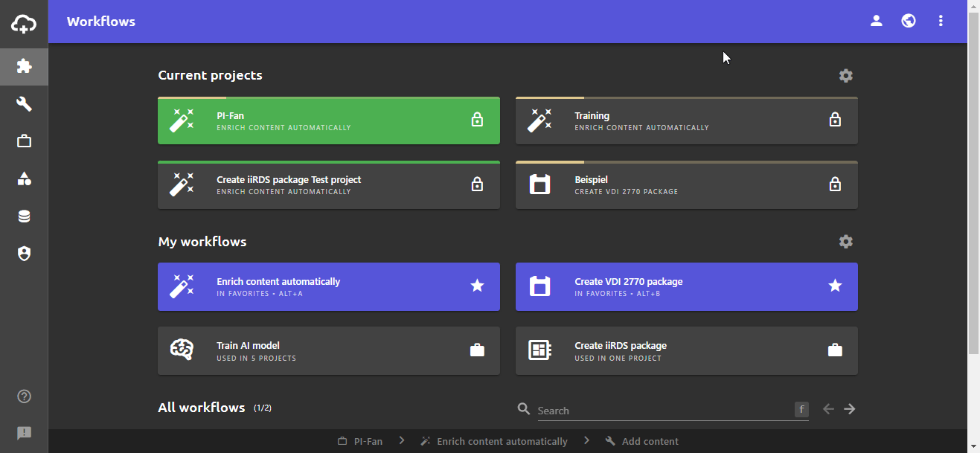Click the lock icon on Beispiel project

(835, 184)
